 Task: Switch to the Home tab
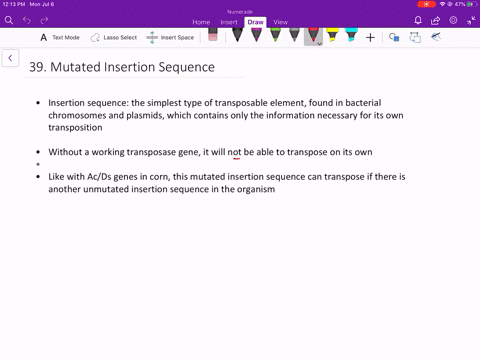(201, 22)
